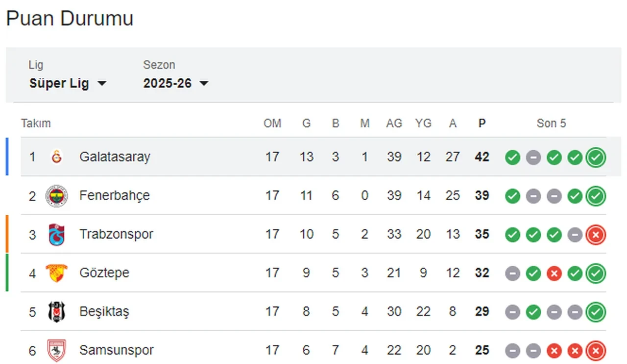Click the P points column header
This screenshot has width=627, height=364.
482,123
